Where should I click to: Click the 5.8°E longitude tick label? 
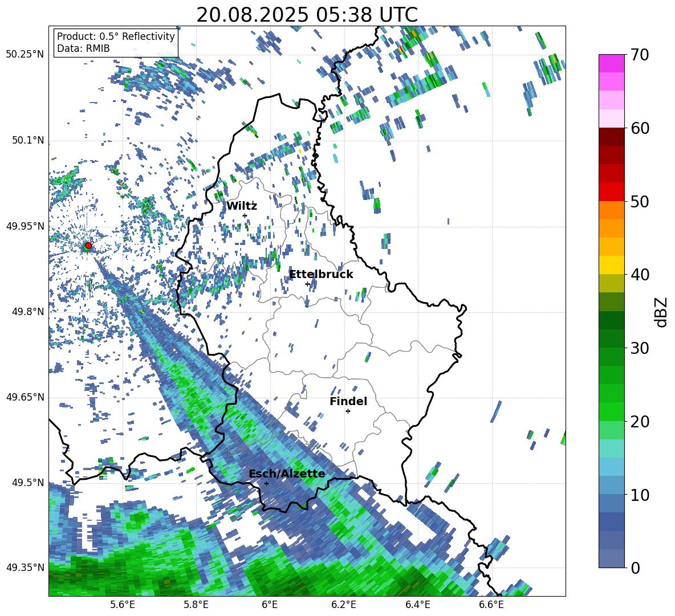point(196,605)
